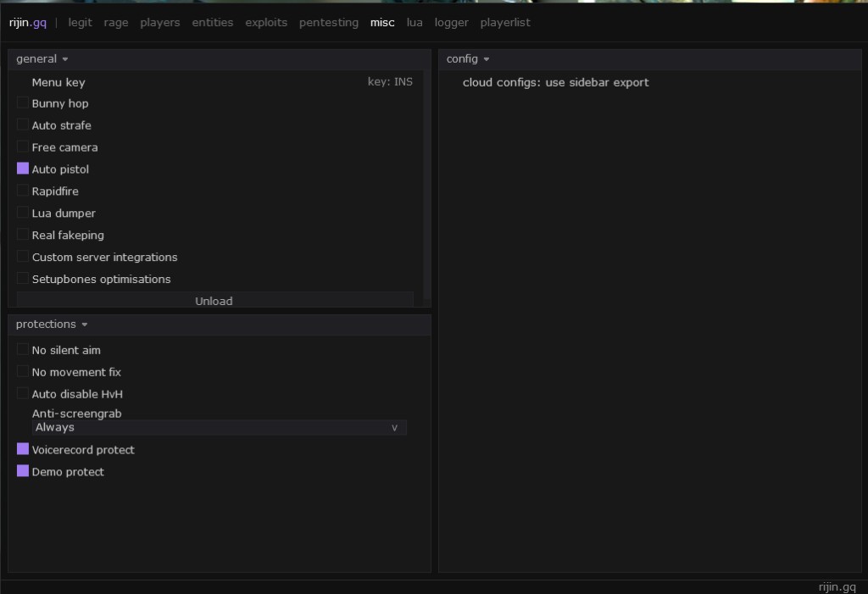Toggle the Rapidfire checkbox
The height and width of the screenshot is (594, 868).
pos(23,191)
